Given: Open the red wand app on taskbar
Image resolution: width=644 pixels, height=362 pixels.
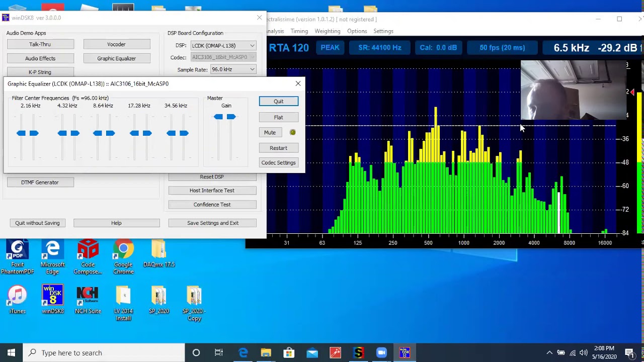Looking at the screenshot, I should [335, 352].
